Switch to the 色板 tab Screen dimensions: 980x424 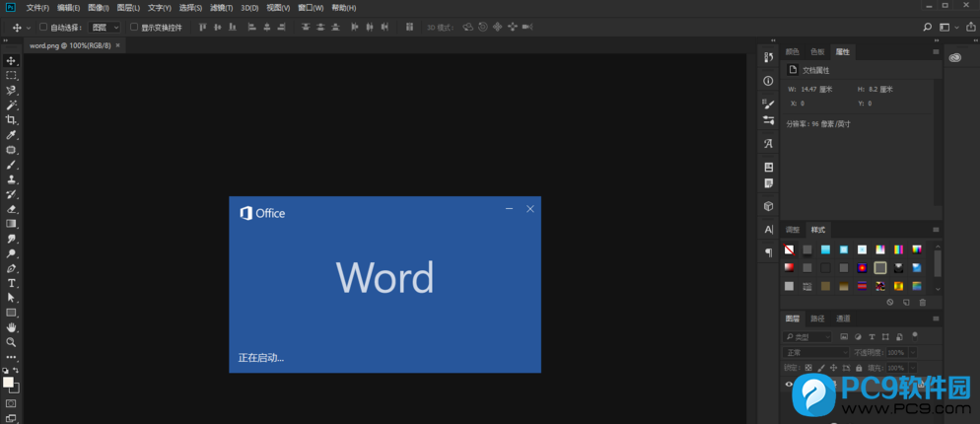(817, 52)
